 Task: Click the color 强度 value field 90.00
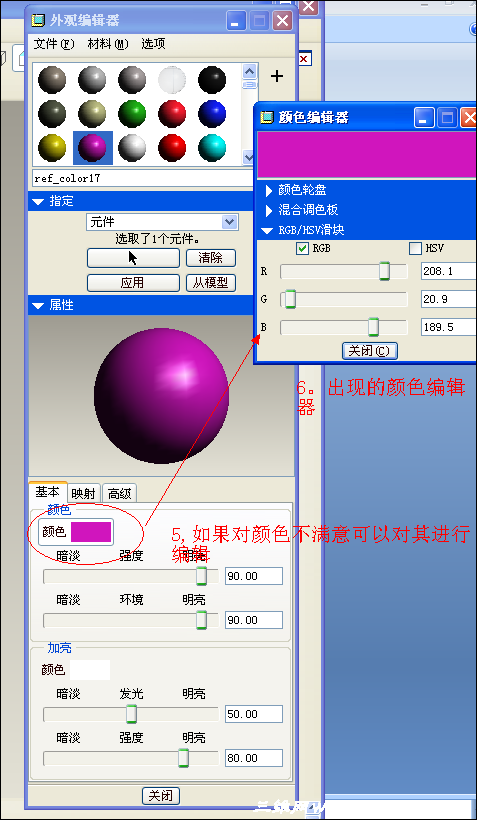point(254,576)
